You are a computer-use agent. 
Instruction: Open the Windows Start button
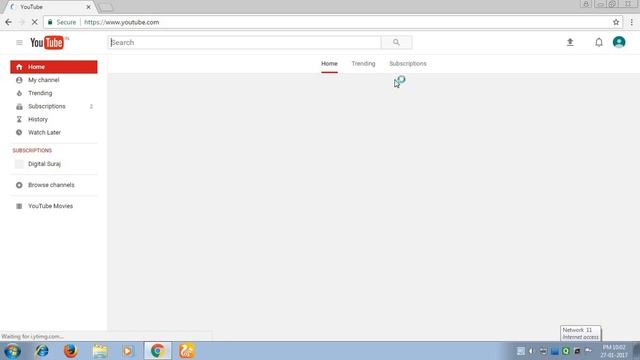pos(12,351)
